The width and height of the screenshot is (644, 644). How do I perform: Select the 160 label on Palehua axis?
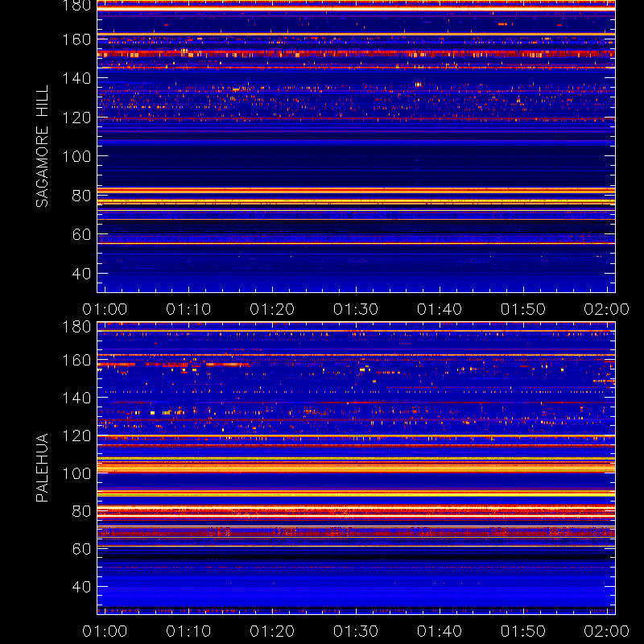76,360
